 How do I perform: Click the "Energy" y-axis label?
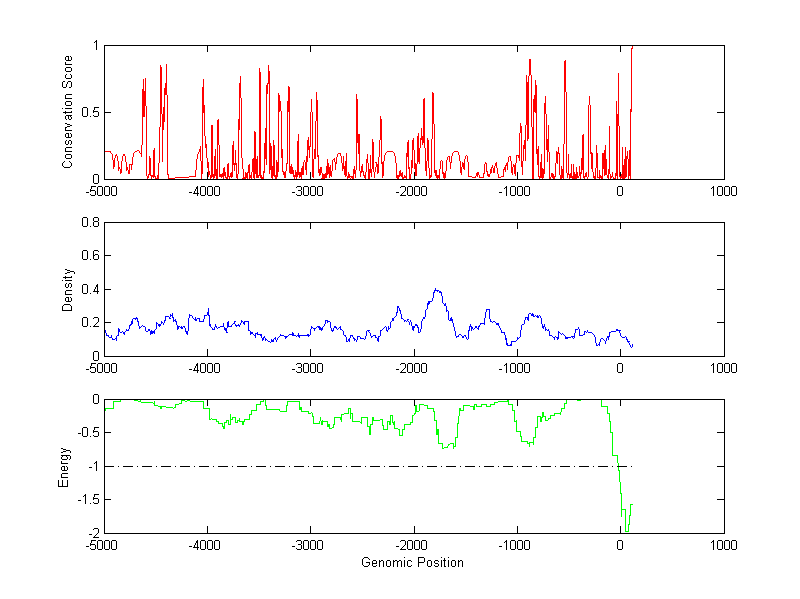64,466
